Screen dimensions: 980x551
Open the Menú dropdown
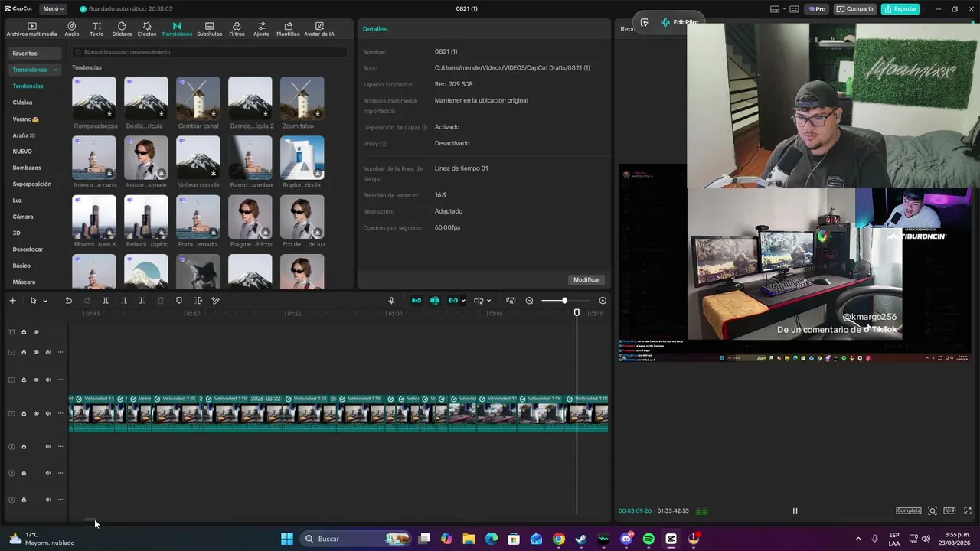coord(53,9)
